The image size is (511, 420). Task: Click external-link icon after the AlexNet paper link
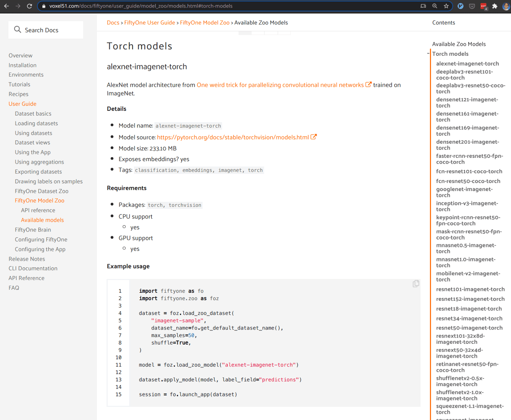369,85
